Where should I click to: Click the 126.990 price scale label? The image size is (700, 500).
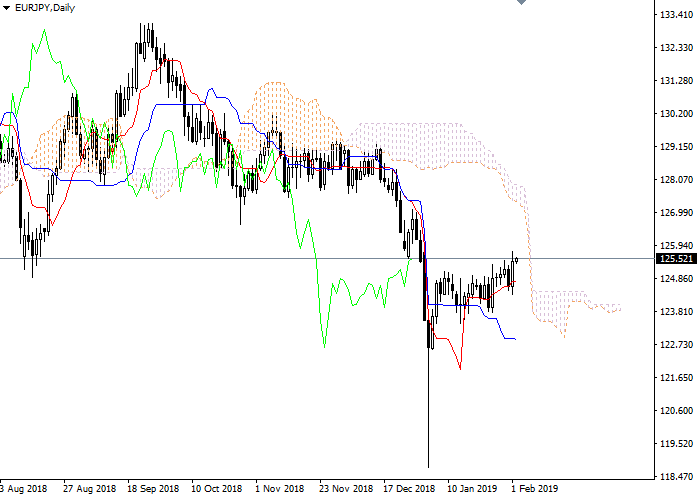(x=676, y=213)
